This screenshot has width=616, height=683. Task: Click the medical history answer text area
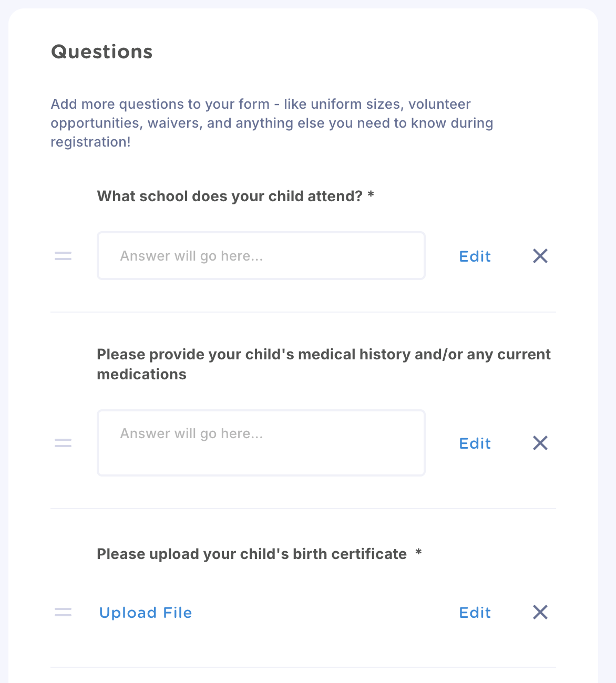pos(261,443)
